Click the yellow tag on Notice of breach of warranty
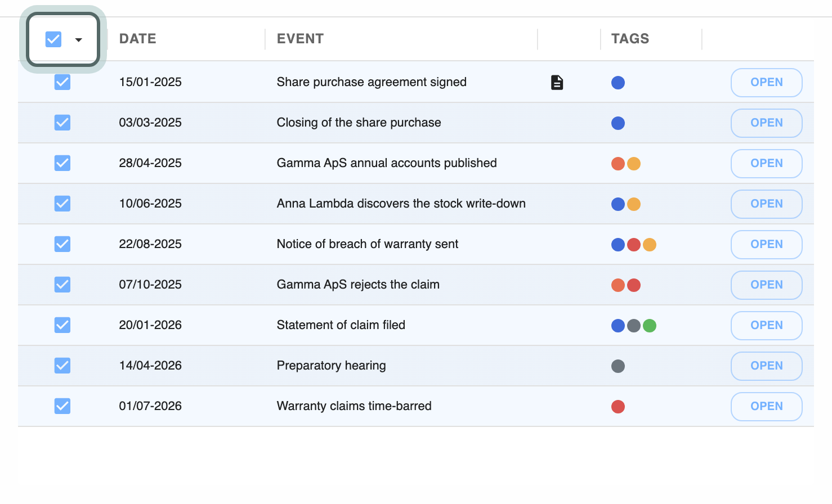Screen dimensions: 832x504 [650, 245]
